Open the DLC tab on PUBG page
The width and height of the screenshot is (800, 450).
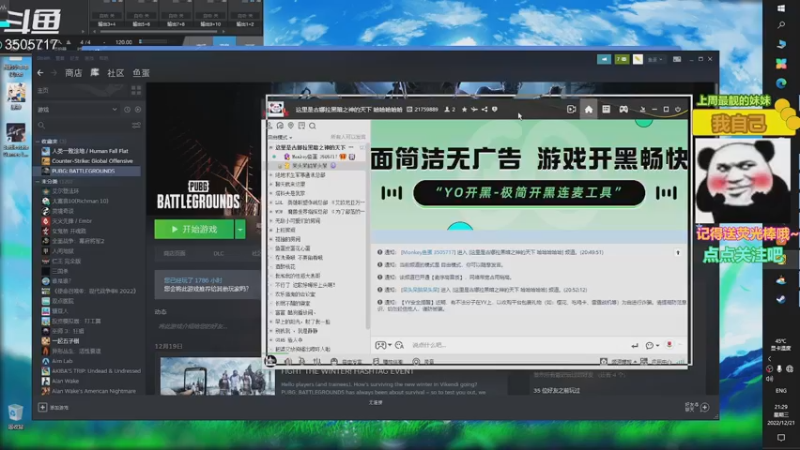click(x=218, y=254)
